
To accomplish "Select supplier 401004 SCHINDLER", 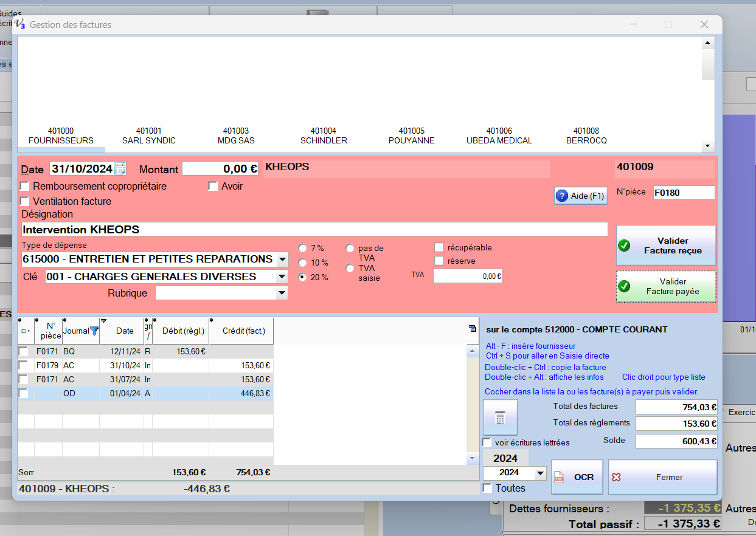I will (324, 136).
